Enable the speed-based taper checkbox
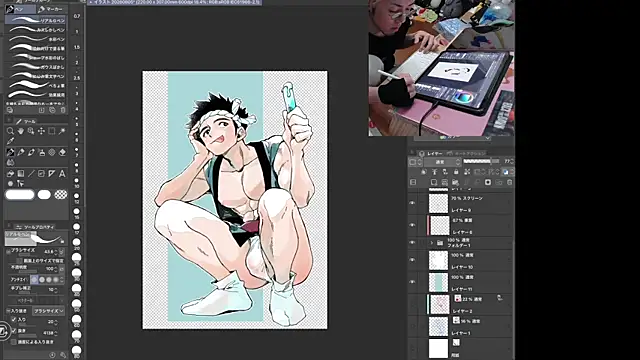This screenshot has width=640, height=360. (14, 342)
